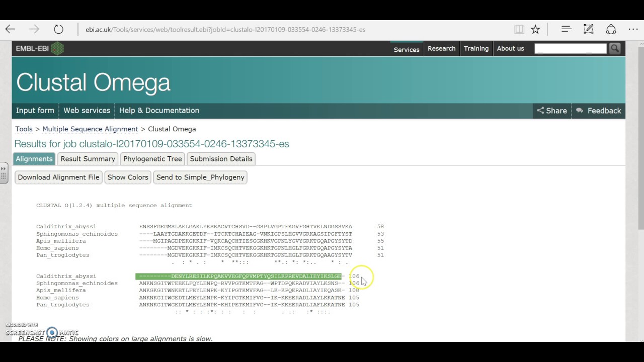Select the Alignments tab
Viewport: 644px width, 362px height.
[34, 159]
